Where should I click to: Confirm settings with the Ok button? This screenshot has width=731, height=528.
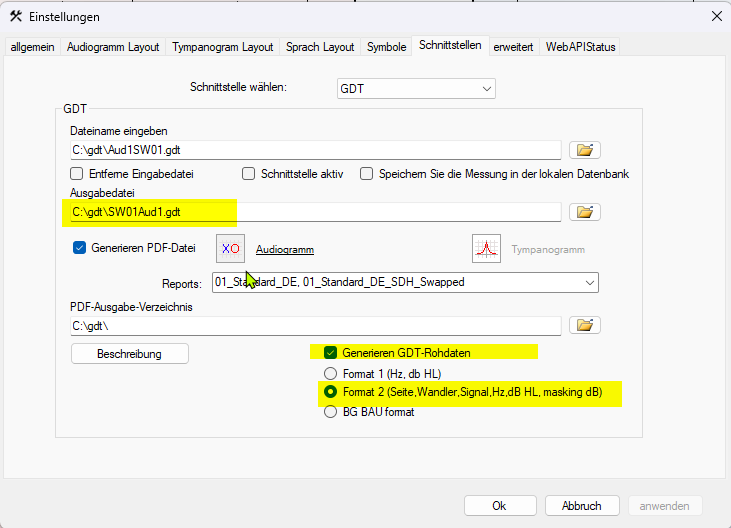(x=500, y=506)
